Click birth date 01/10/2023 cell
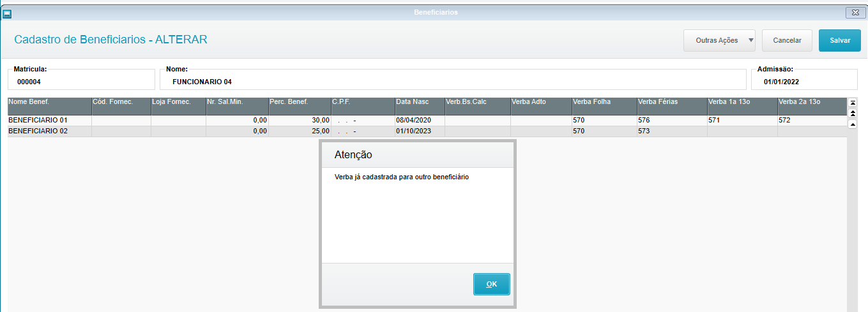This screenshot has height=312, width=868. coord(420,131)
